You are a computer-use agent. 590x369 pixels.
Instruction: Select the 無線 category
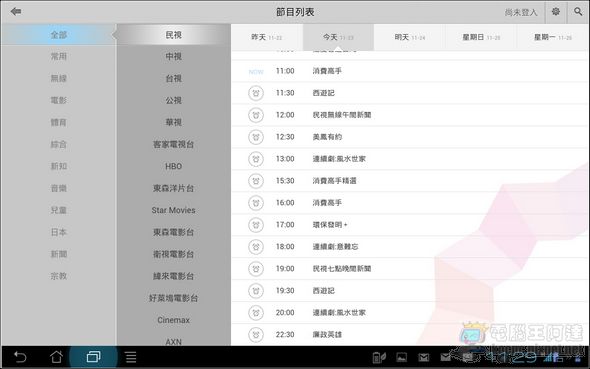(x=59, y=79)
